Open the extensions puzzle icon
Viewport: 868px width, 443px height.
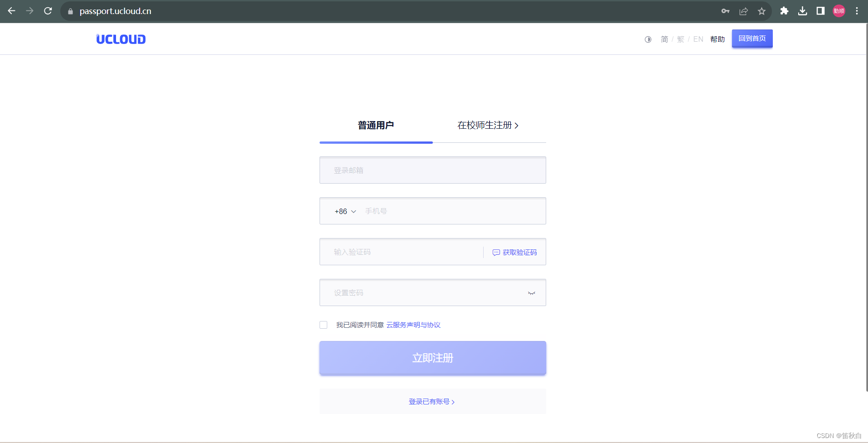(784, 11)
